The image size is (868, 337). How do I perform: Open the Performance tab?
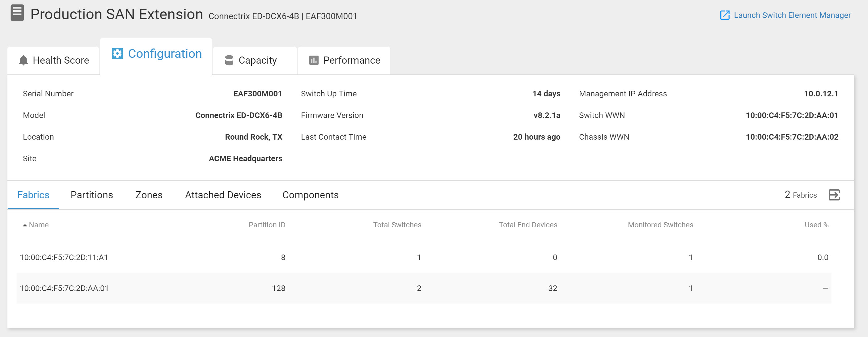click(x=344, y=61)
